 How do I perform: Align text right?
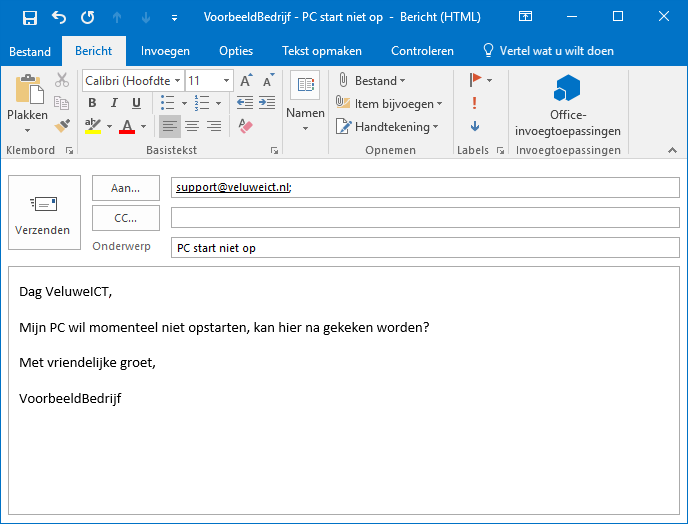(214, 126)
